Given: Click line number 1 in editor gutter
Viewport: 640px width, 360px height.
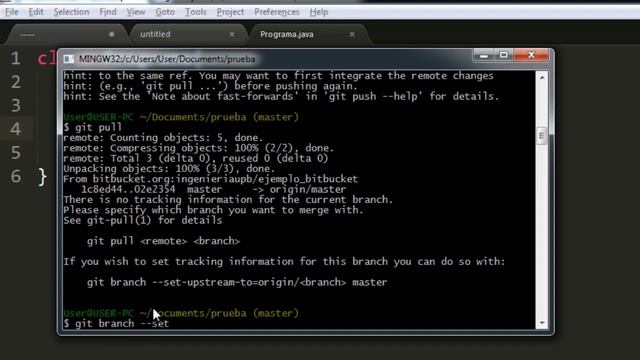Looking at the screenshot, I should [x=16, y=58].
